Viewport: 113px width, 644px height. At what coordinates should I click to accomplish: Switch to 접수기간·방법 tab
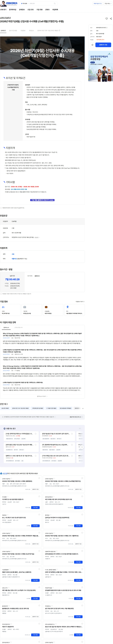tap(13, 30)
